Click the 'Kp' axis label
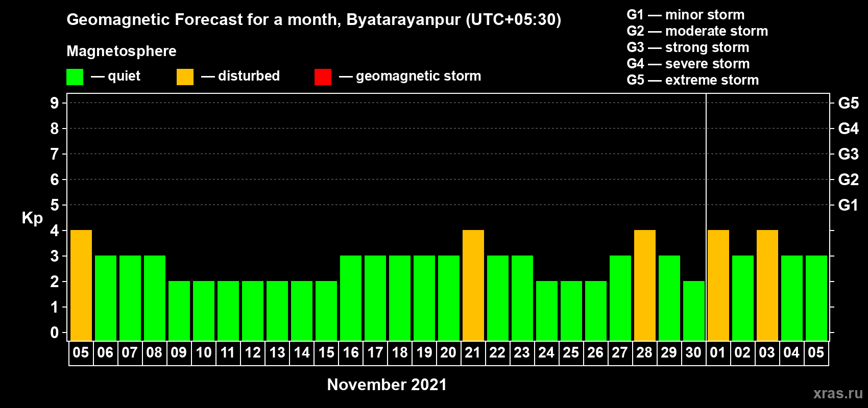Viewport: 868px width, 408px height. (x=32, y=218)
